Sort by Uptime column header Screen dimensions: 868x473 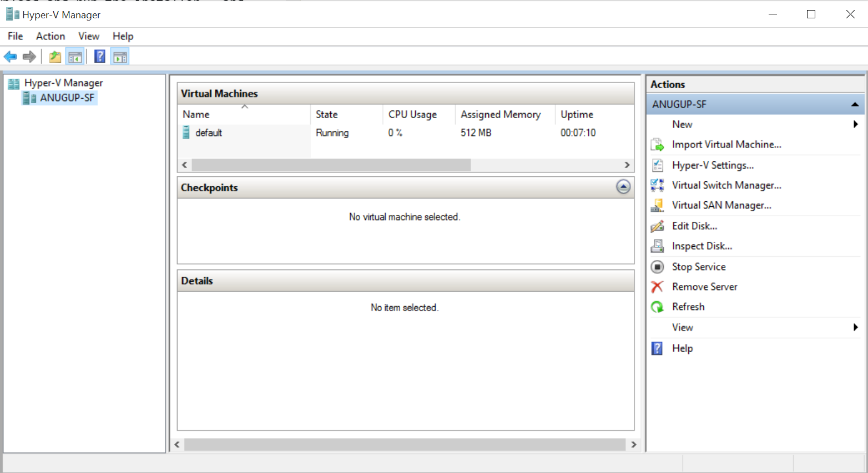point(594,114)
